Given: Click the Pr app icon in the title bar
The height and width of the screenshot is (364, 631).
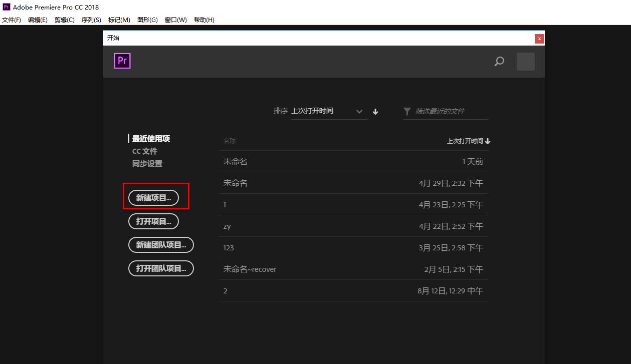Looking at the screenshot, I should click(7, 7).
